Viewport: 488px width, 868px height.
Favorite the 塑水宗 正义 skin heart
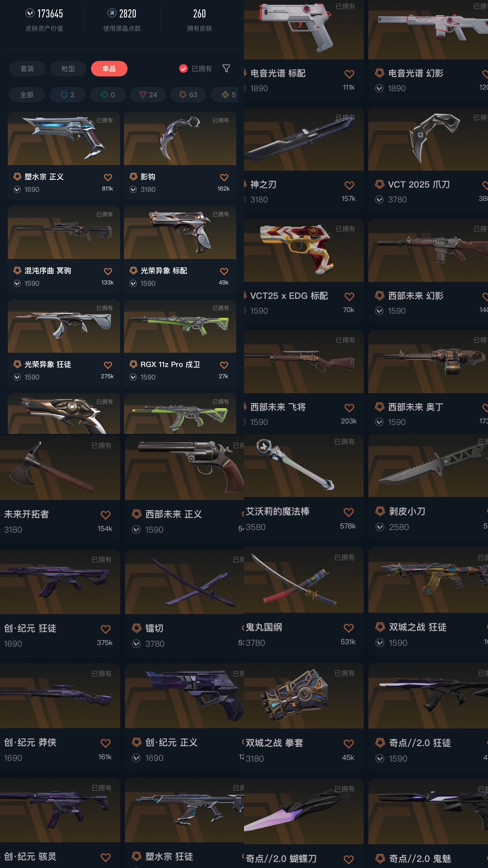[x=108, y=177]
